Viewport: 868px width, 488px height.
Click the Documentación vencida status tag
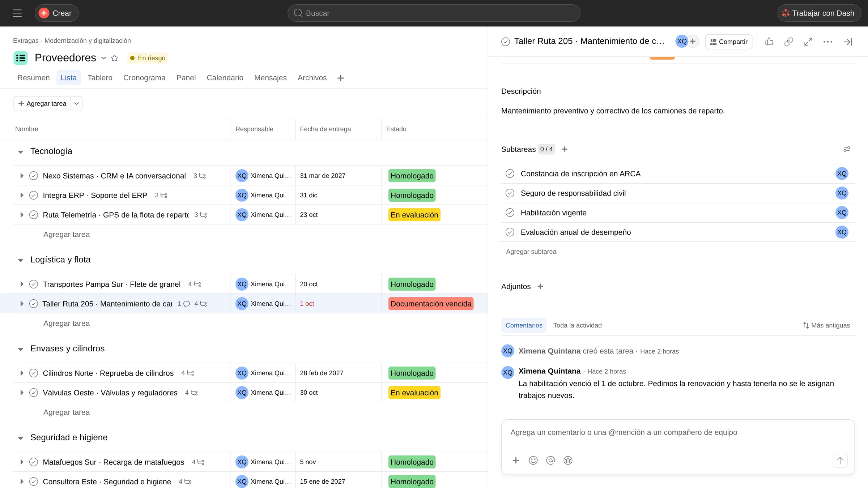coord(431,304)
